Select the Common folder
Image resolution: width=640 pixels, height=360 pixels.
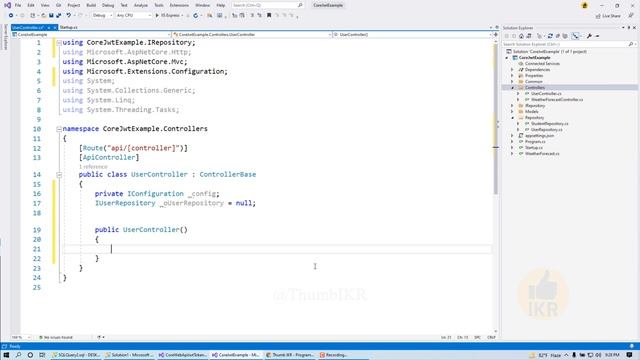point(533,82)
